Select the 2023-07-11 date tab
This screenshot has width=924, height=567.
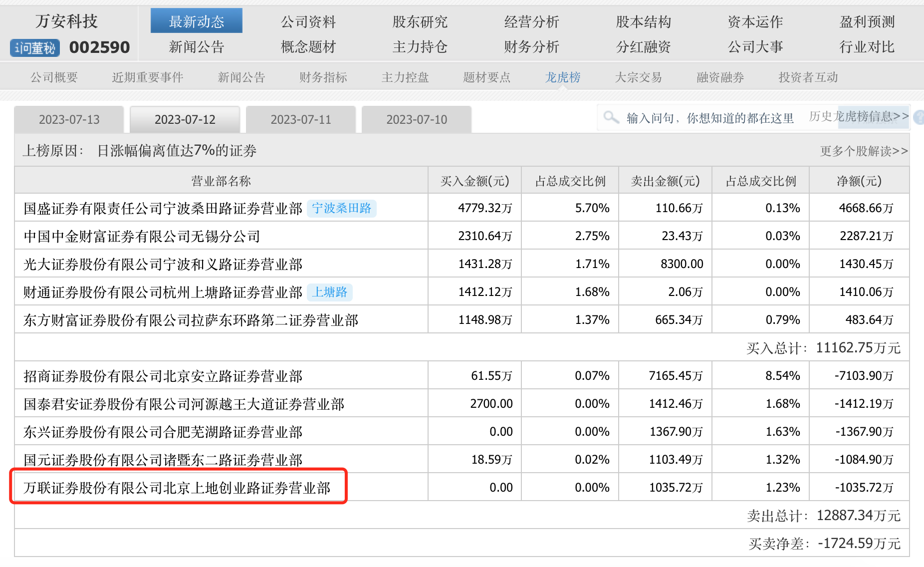point(301,120)
